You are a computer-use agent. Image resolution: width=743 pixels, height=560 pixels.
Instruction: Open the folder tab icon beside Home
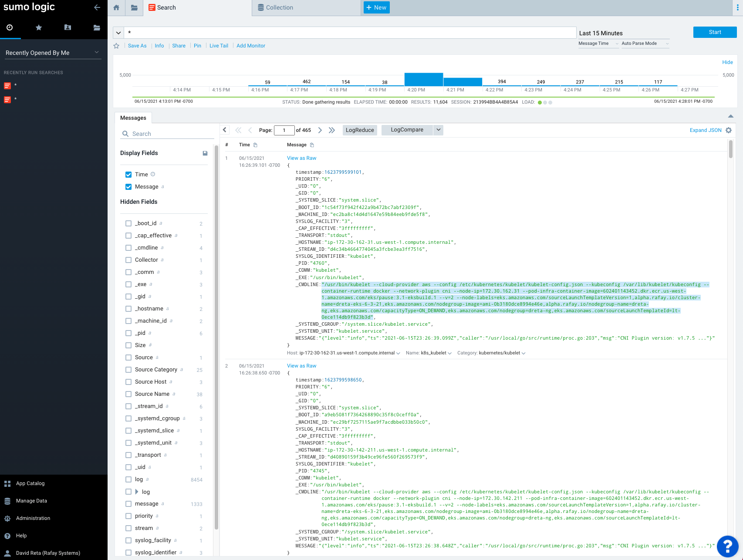pos(134,7)
